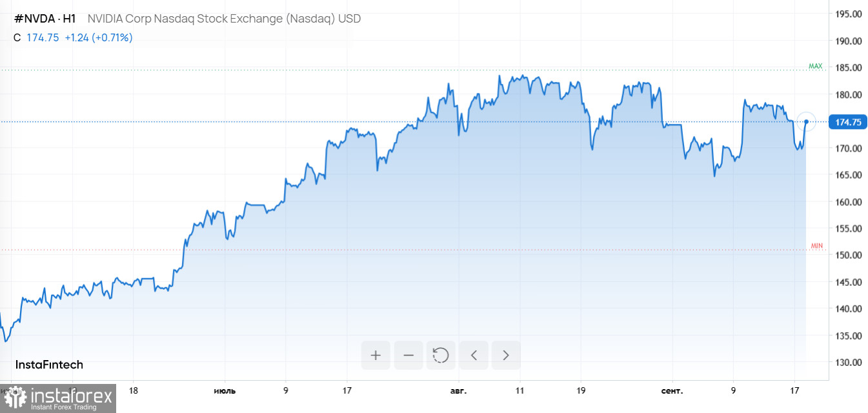The height and width of the screenshot is (413, 868).
Task: Click the июль date label
Action: tap(225, 390)
